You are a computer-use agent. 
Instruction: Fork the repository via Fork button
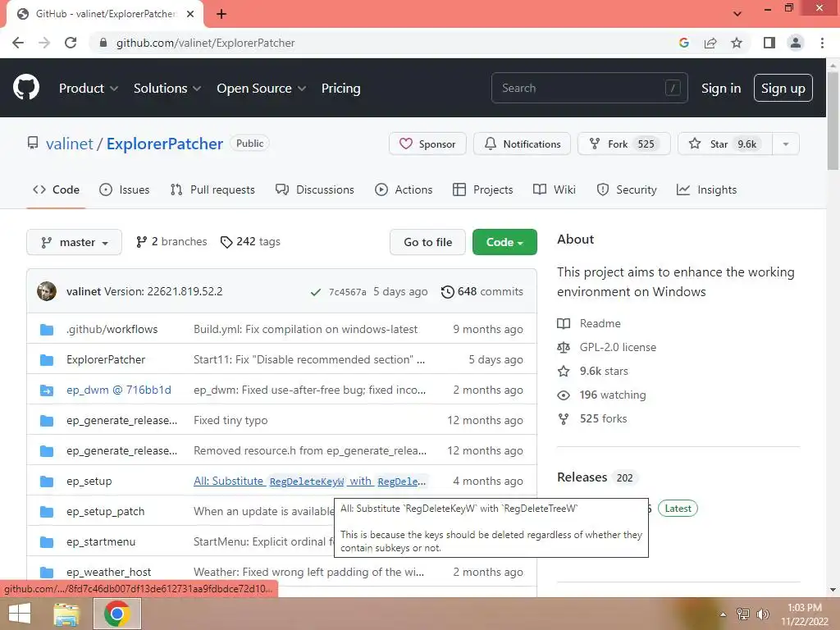point(623,144)
